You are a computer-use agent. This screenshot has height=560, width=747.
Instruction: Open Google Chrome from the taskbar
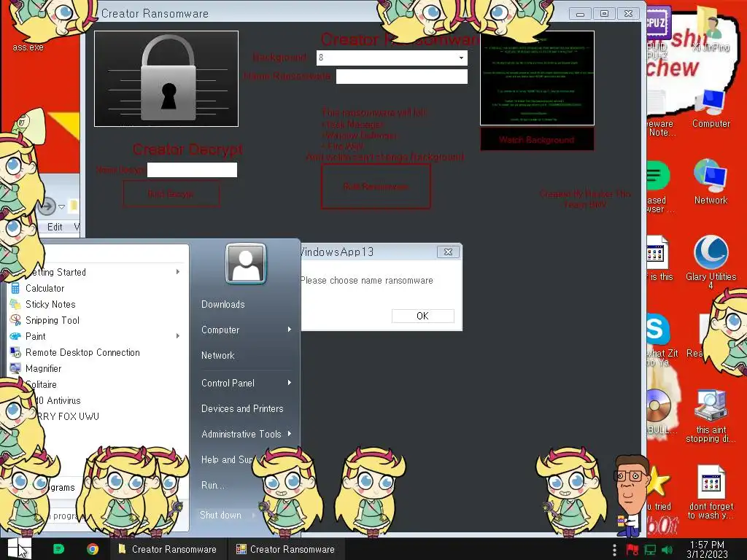tap(93, 549)
